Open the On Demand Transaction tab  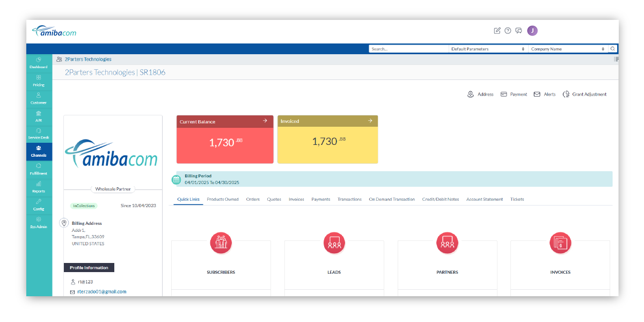(392, 200)
